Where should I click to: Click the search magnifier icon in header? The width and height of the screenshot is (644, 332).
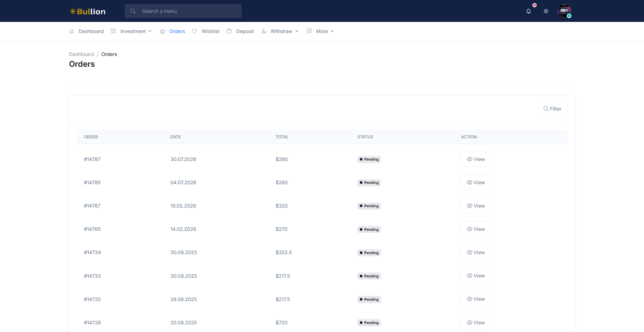133,11
